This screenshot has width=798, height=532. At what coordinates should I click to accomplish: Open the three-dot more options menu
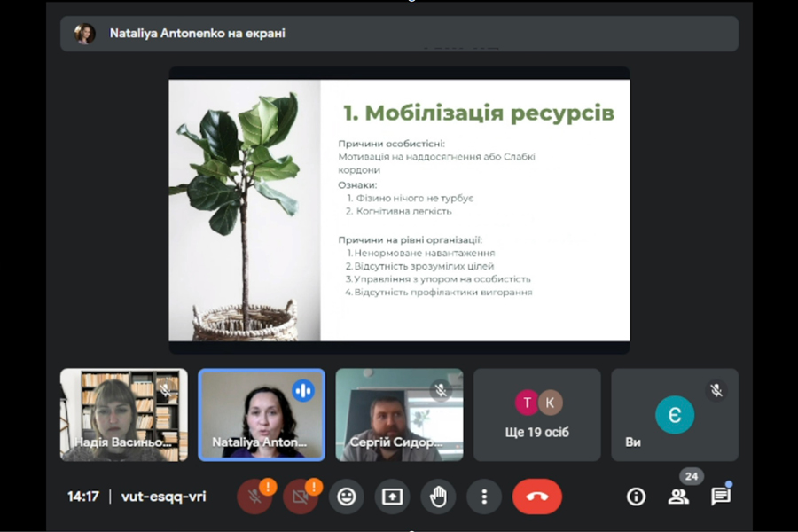click(484, 497)
